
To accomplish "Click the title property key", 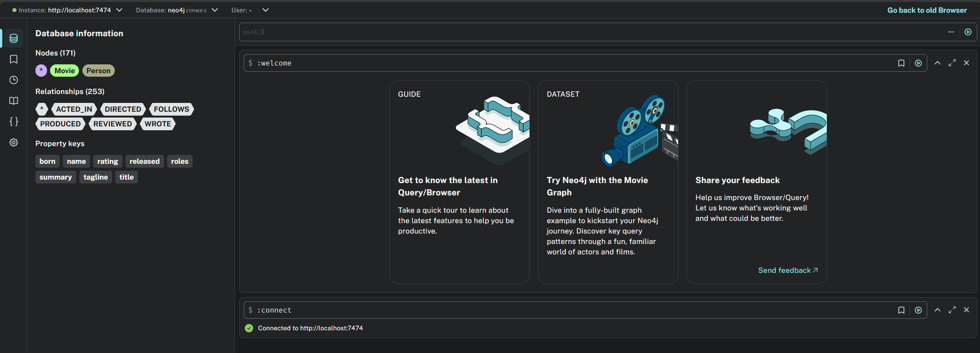I will [x=126, y=177].
